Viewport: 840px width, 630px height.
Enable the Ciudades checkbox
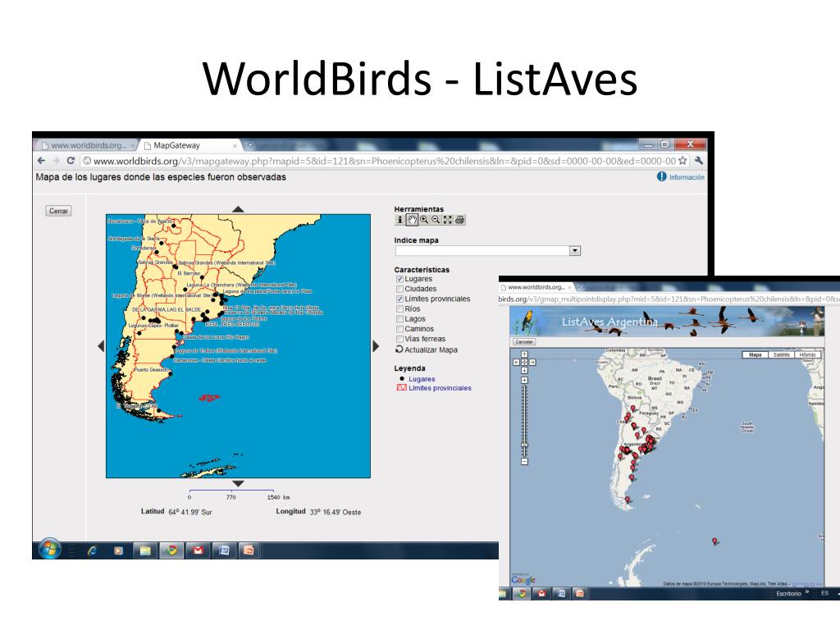[x=399, y=290]
